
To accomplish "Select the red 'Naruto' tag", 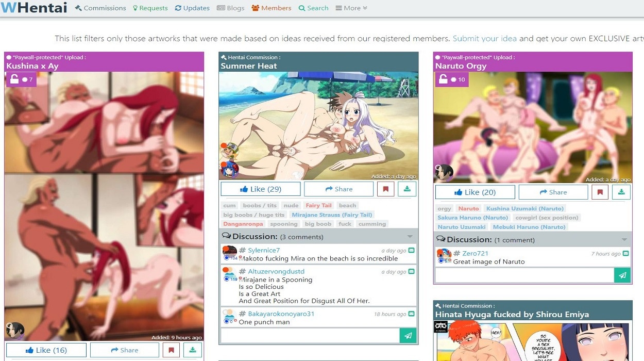I will [x=468, y=208].
